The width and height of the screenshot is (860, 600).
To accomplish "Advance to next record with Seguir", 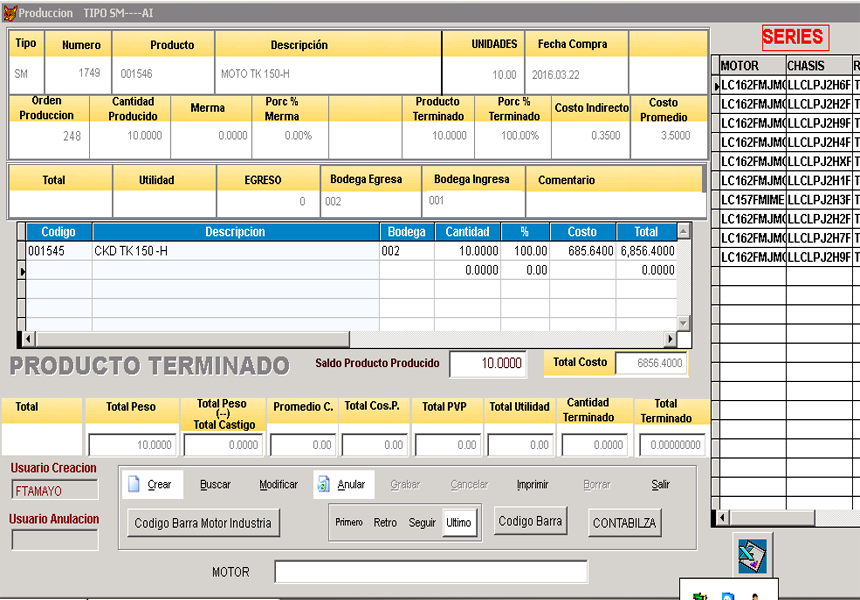I will coord(422,523).
